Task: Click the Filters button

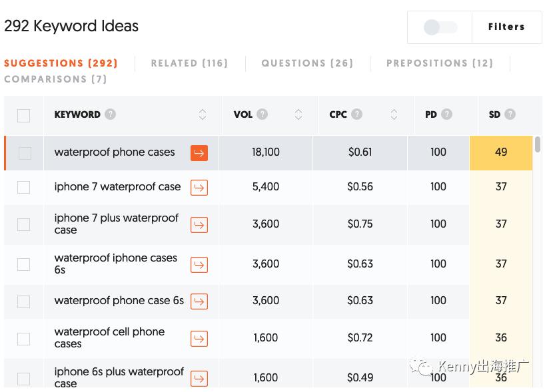Action: coord(506,27)
